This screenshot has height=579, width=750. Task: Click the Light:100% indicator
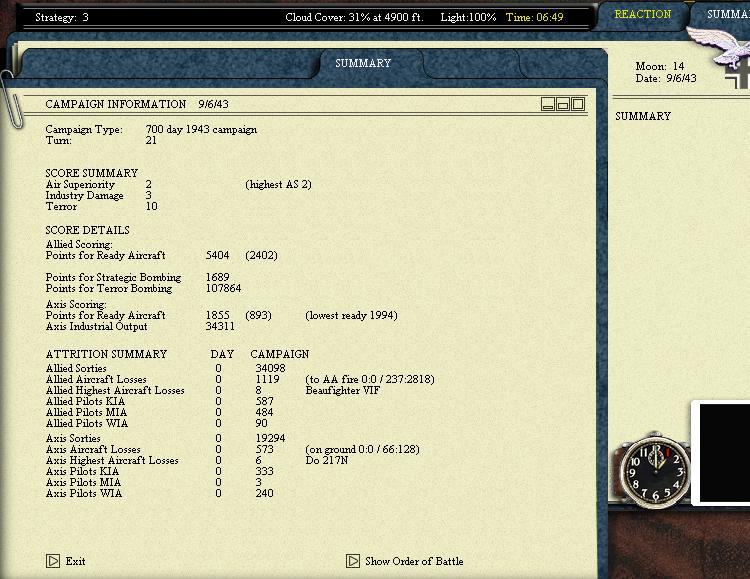pos(468,17)
